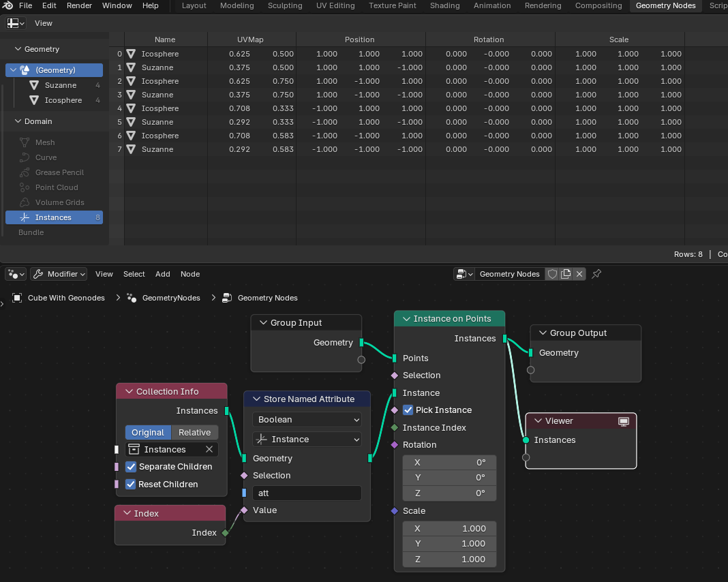Toggle fake user shield for Geometry Nodes
This screenshot has width=728, height=582.
tap(552, 274)
